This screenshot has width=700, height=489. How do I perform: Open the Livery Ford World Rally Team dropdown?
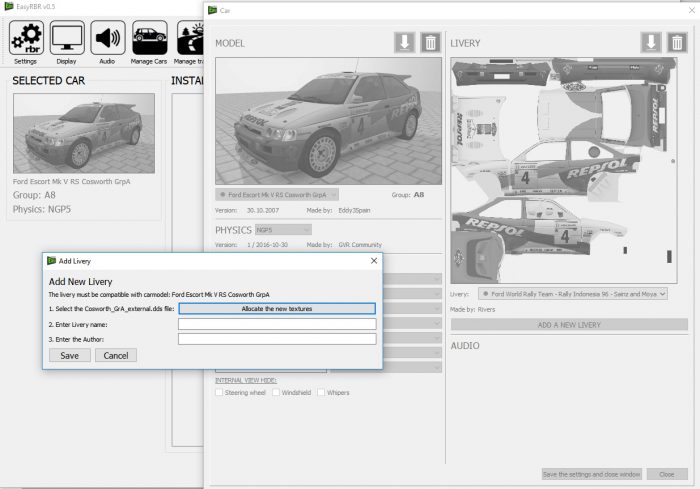(x=573, y=294)
